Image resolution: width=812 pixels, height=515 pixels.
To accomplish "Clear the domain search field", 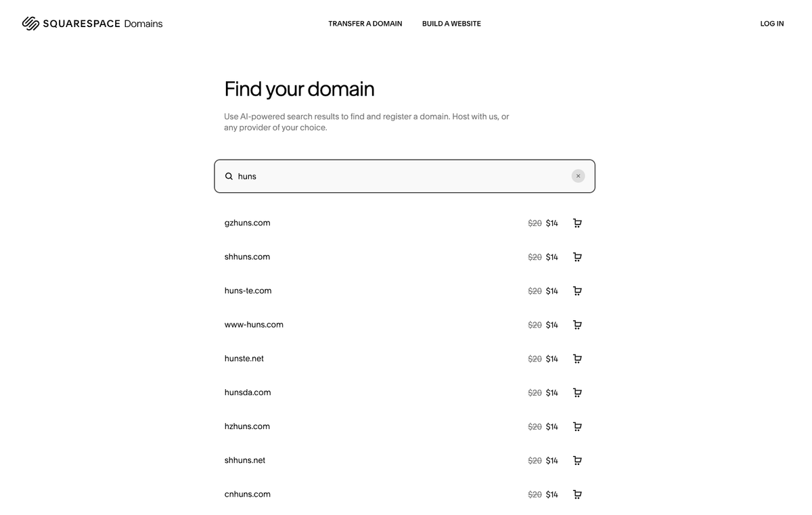I will (x=578, y=176).
